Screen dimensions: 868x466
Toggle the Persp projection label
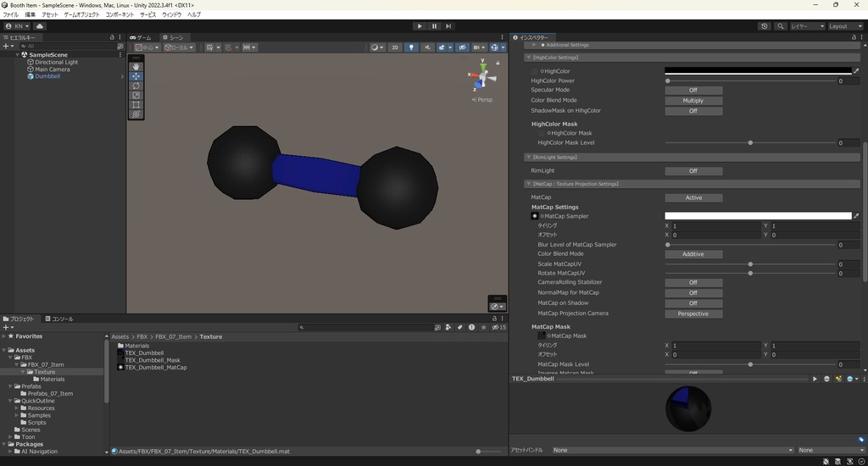(484, 100)
